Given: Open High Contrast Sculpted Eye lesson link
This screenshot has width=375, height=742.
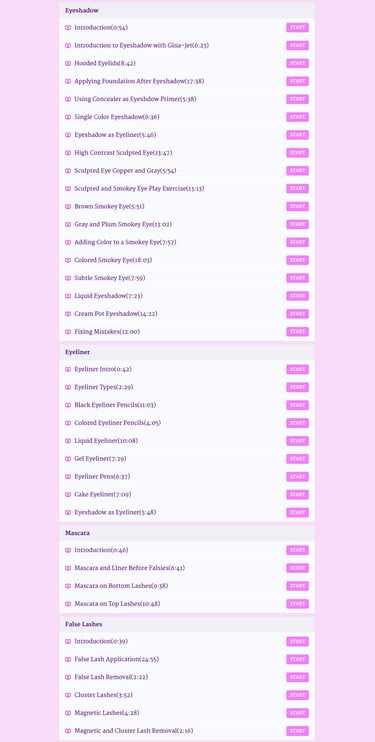Looking at the screenshot, I should click(123, 153).
